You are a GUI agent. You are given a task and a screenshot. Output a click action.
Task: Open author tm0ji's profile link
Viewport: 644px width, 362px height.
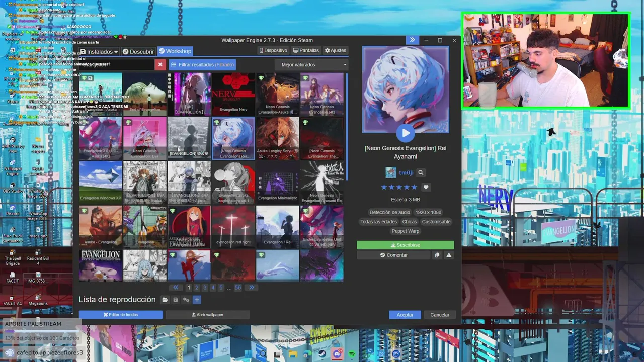[406, 172]
